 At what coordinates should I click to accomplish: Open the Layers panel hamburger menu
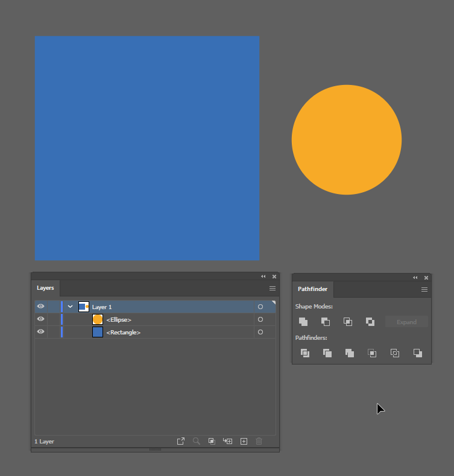[x=273, y=289]
